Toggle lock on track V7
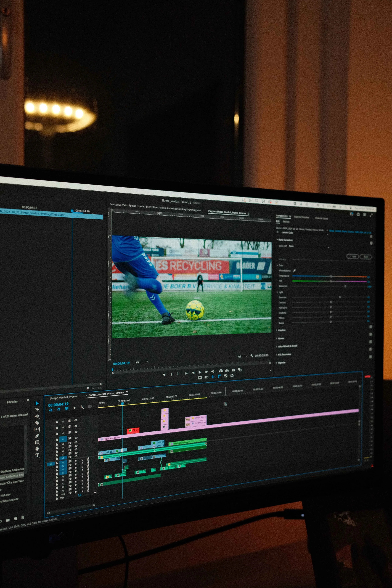The width and height of the screenshot is (392, 588). tap(57, 434)
